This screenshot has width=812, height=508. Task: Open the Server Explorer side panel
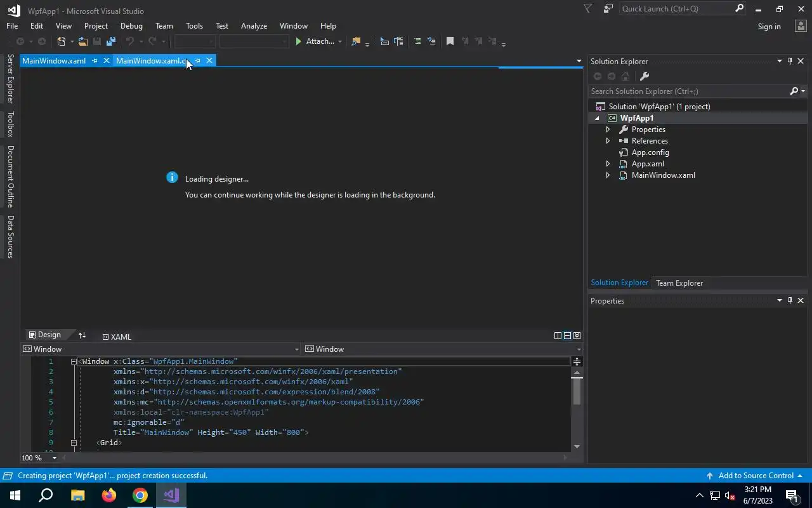coord(10,79)
